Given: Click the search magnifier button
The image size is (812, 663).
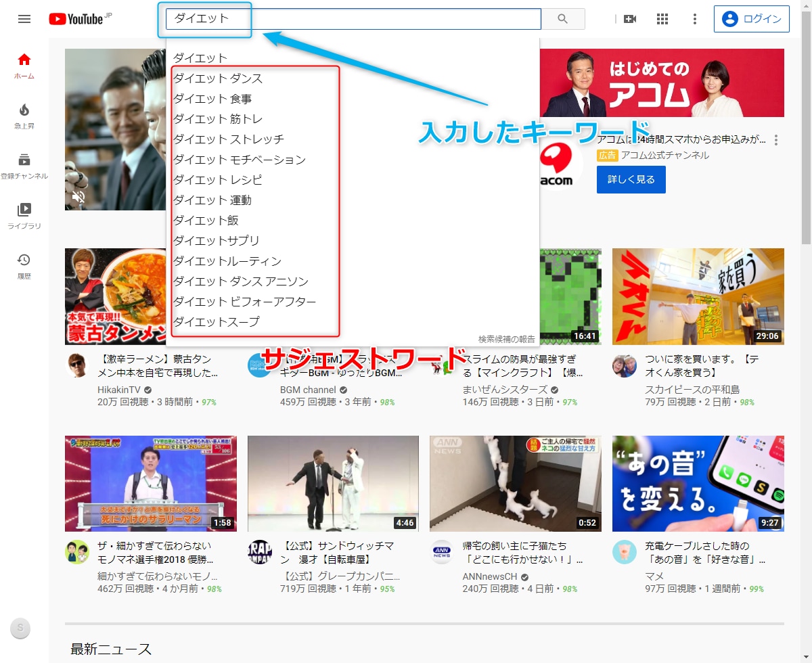Looking at the screenshot, I should pos(563,19).
